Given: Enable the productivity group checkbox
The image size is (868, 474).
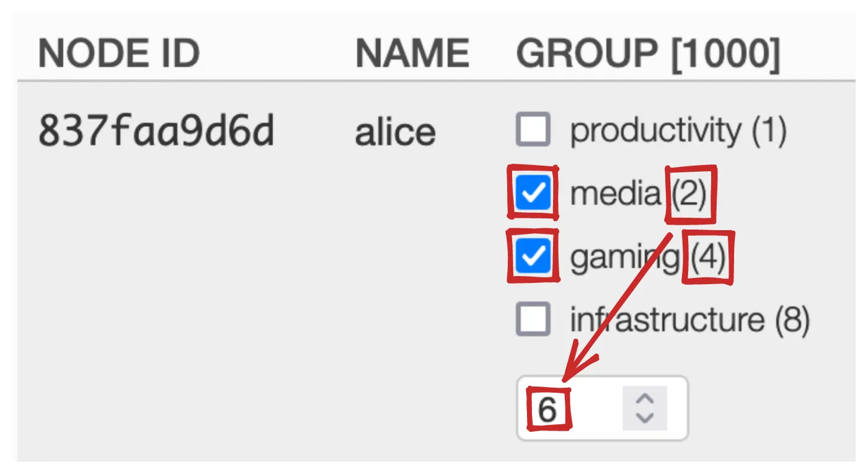Looking at the screenshot, I should pyautogui.click(x=533, y=130).
